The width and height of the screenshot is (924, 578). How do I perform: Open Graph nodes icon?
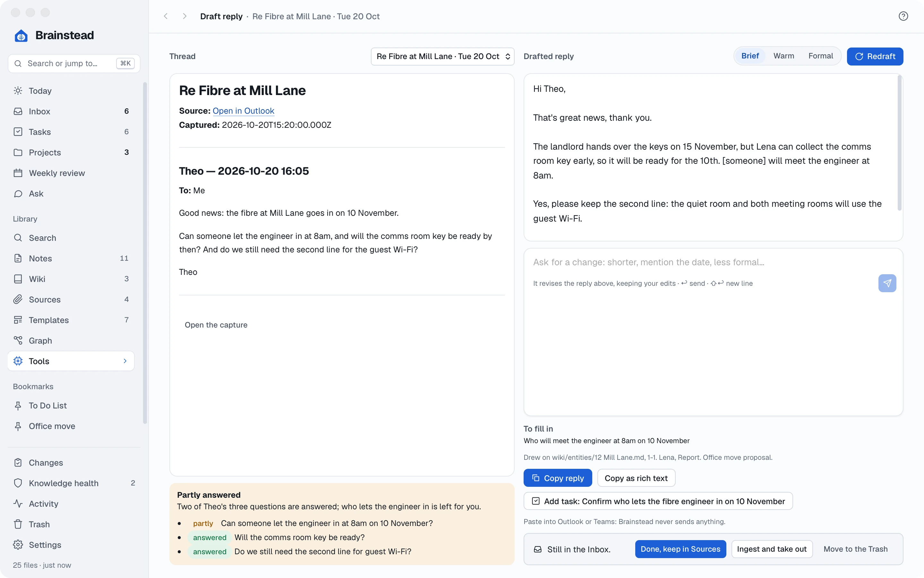pyautogui.click(x=18, y=341)
